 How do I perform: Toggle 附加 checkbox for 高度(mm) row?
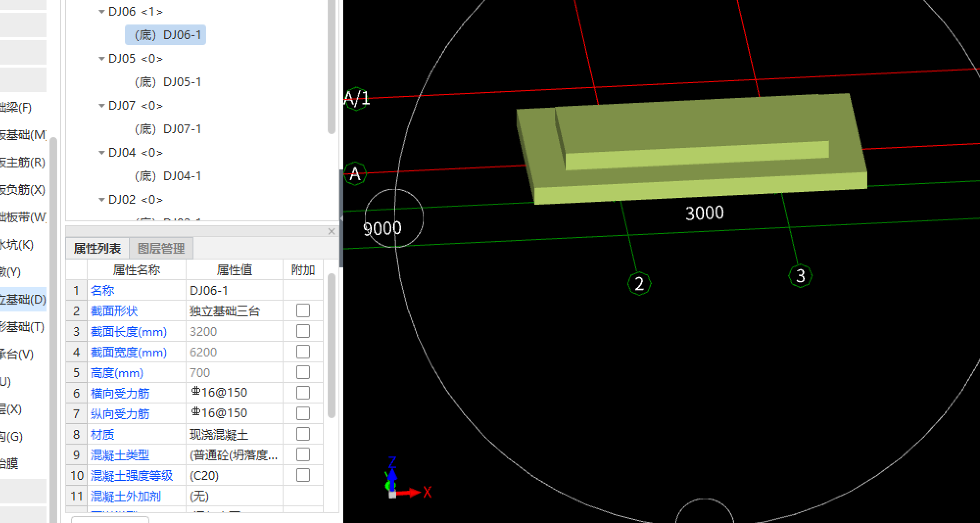(x=303, y=372)
